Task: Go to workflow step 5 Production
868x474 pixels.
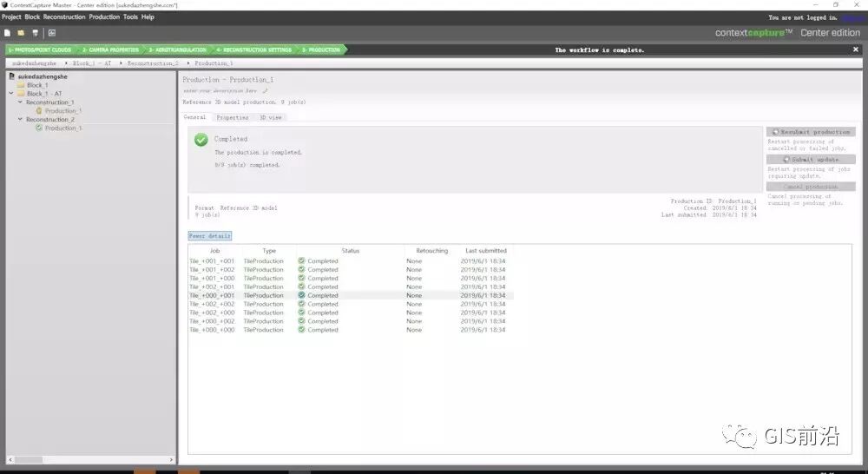Action: point(321,49)
